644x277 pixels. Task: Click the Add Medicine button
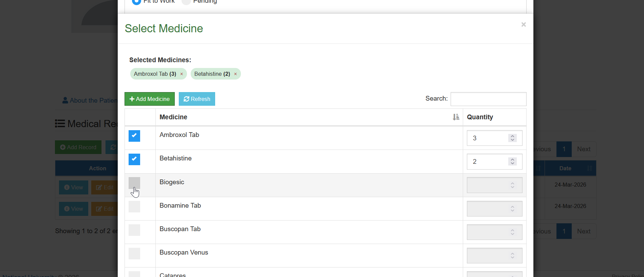pyautogui.click(x=150, y=99)
